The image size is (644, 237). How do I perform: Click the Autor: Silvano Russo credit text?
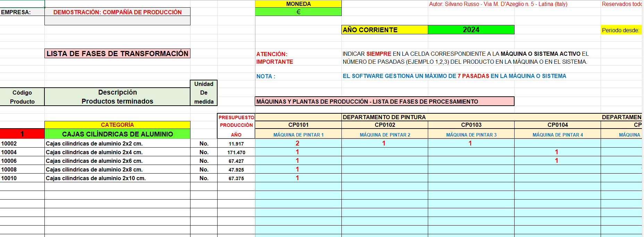point(498,4)
